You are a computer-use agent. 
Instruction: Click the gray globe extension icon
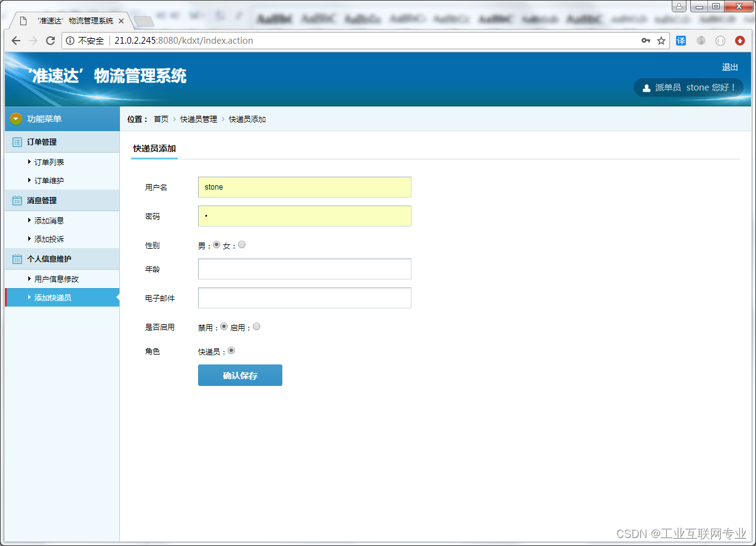point(701,41)
